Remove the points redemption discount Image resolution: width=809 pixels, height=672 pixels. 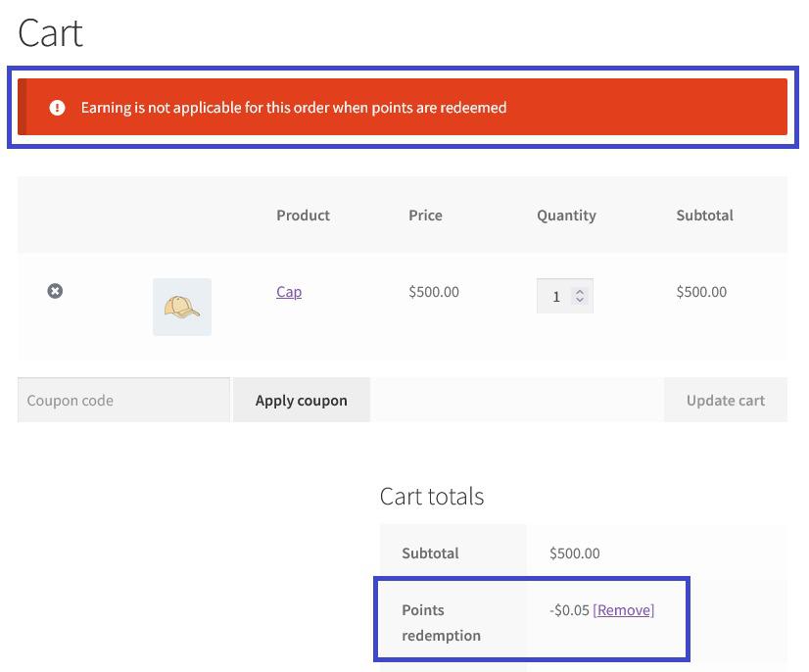coord(623,609)
